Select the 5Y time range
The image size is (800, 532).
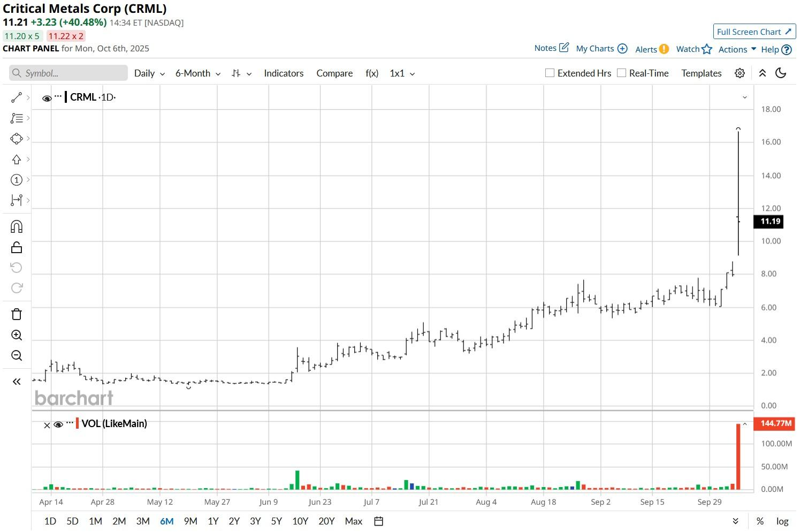(276, 521)
